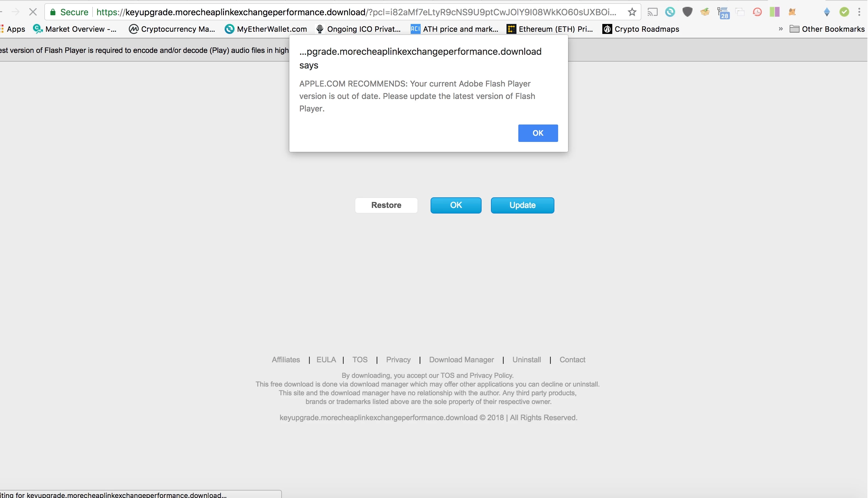Click the white Restore button
The image size is (868, 498).
point(386,205)
